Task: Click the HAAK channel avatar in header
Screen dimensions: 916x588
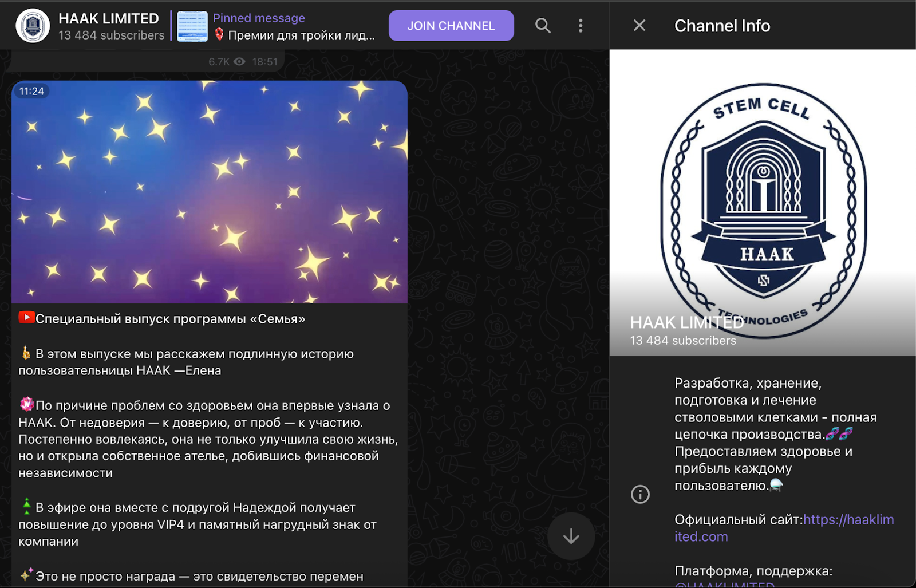Action: 33,26
